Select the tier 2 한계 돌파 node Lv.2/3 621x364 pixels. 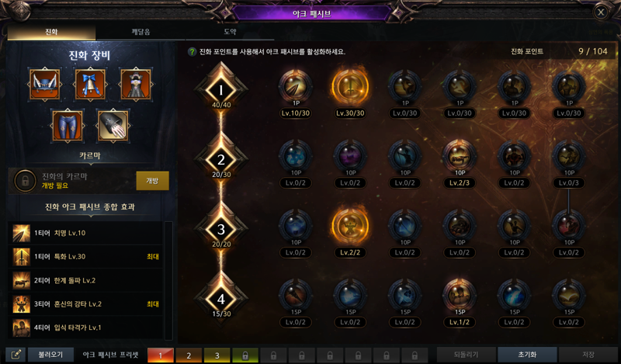460,156
